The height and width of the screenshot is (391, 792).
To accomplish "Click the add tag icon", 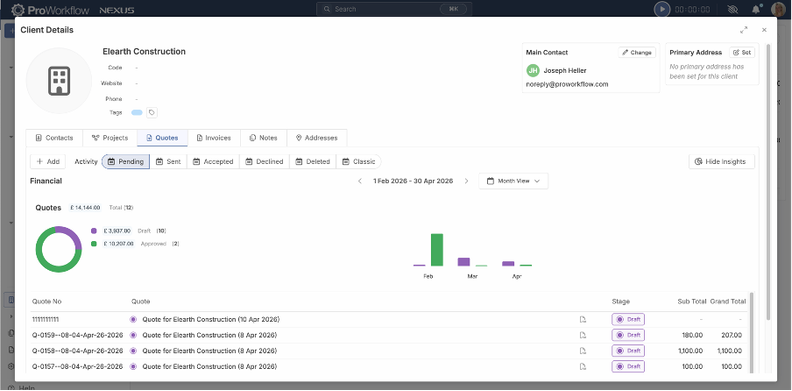I will [152, 113].
